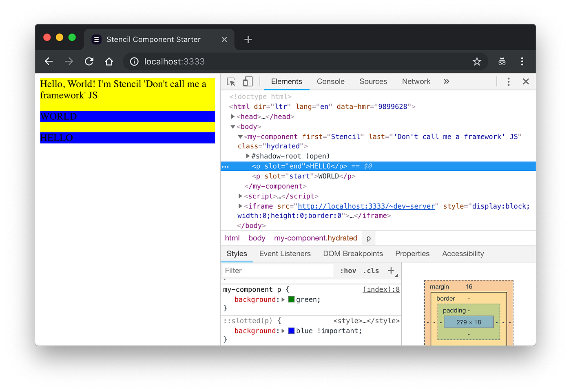Click the HELLO paragraph on the page
This screenshot has height=392, width=571.
point(127,138)
